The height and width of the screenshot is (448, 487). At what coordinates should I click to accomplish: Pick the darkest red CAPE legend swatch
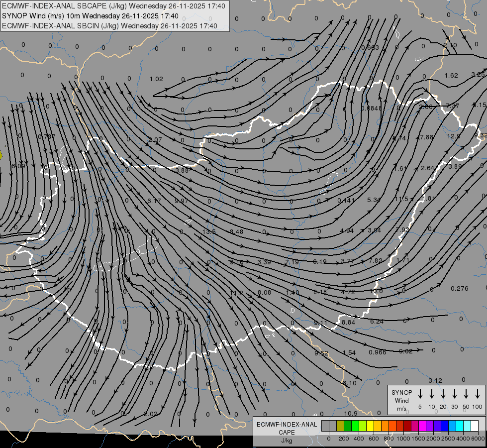407,426
